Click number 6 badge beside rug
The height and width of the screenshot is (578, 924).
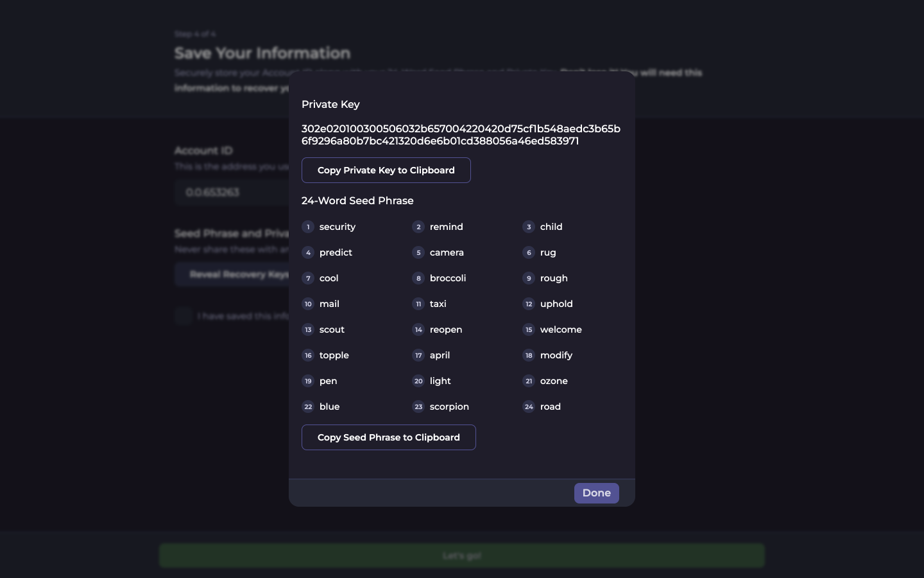click(529, 252)
